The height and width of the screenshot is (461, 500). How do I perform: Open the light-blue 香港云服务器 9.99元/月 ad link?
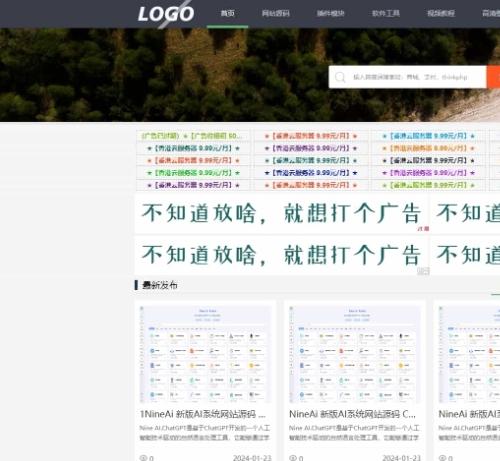click(428, 136)
